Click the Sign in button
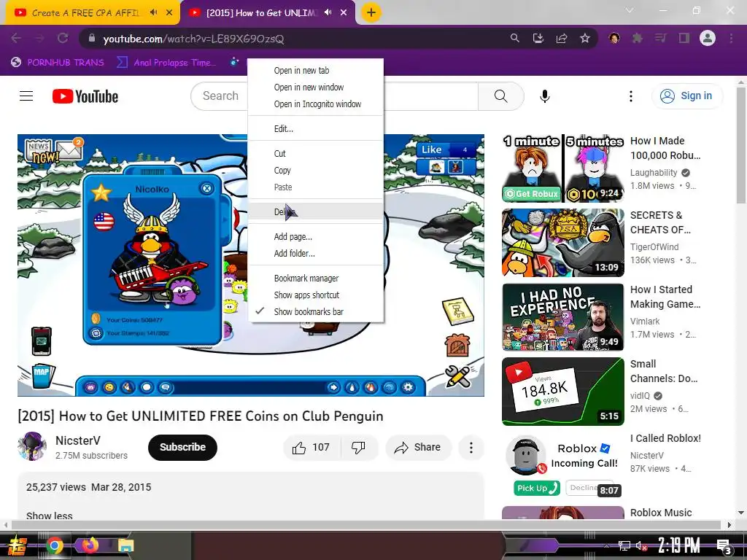Screen dimensions: 747x560 [686, 96]
